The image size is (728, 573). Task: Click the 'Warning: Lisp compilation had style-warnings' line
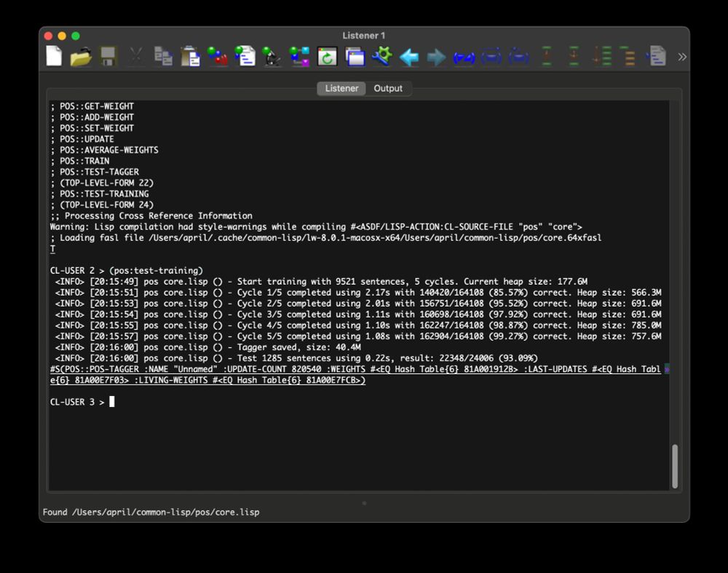click(x=316, y=226)
